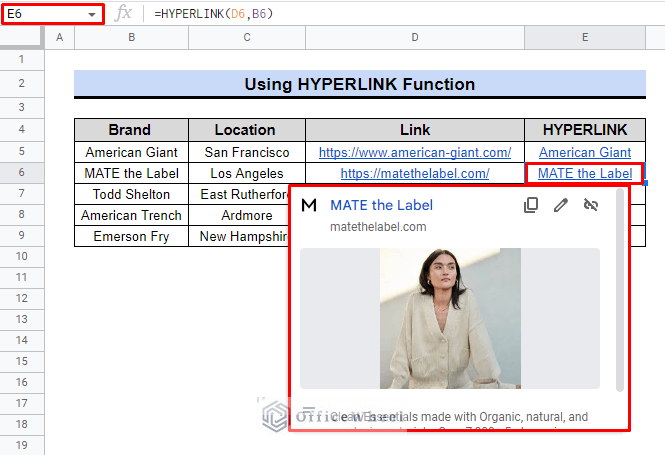Image resolution: width=665 pixels, height=455 pixels.
Task: Edit link with the pencil icon
Action: [561, 205]
